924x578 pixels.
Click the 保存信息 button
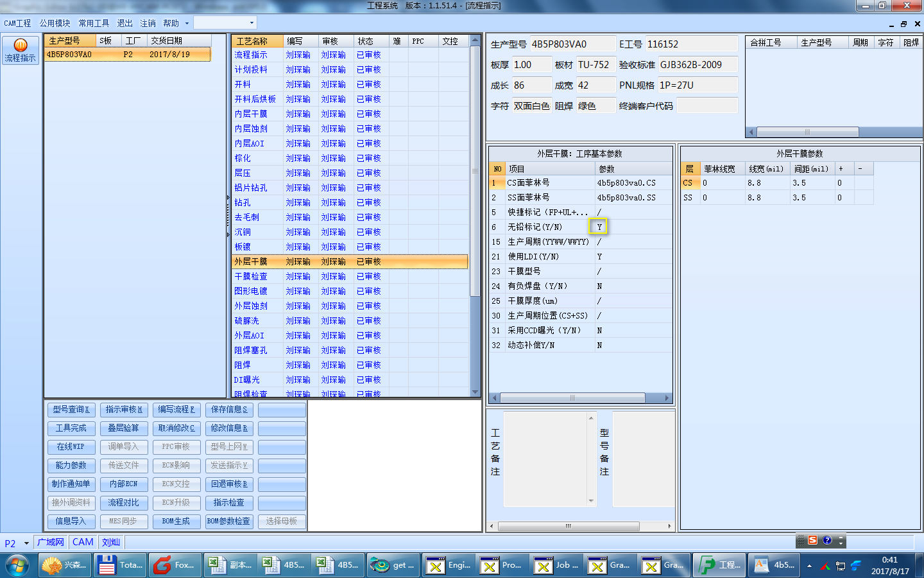click(x=229, y=410)
